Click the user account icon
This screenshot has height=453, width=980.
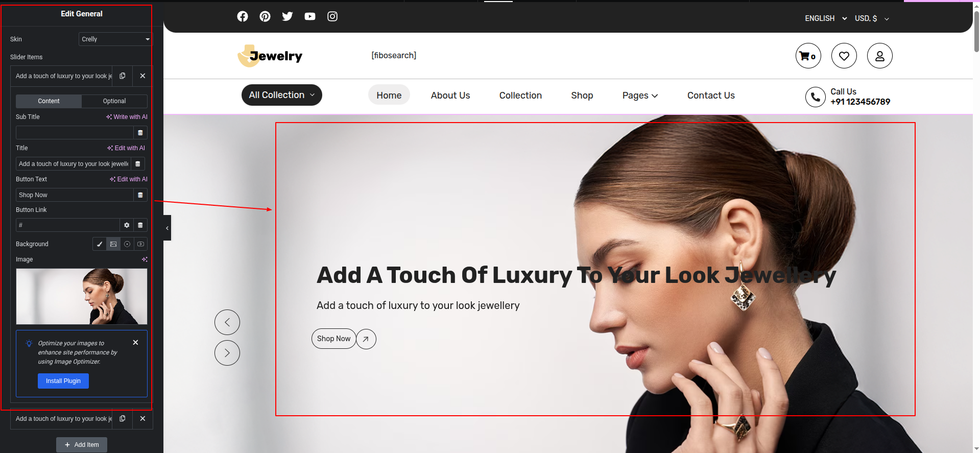point(879,56)
